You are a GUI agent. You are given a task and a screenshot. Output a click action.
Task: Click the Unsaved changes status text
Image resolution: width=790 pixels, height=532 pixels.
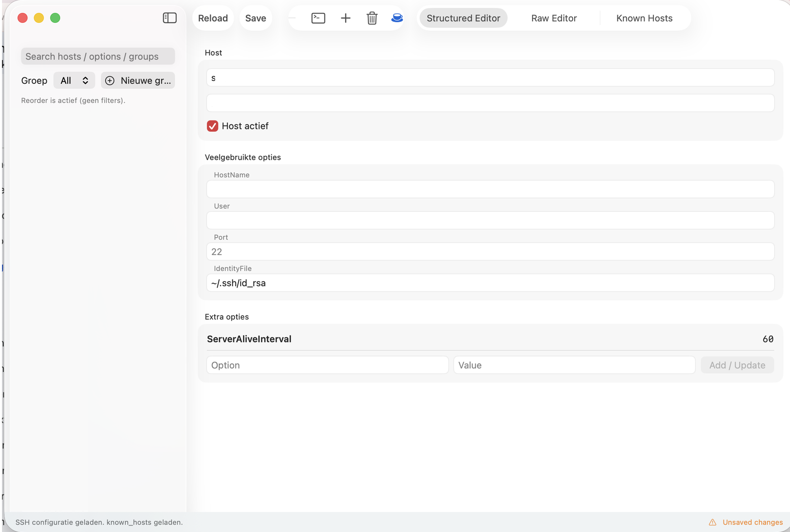point(752,522)
